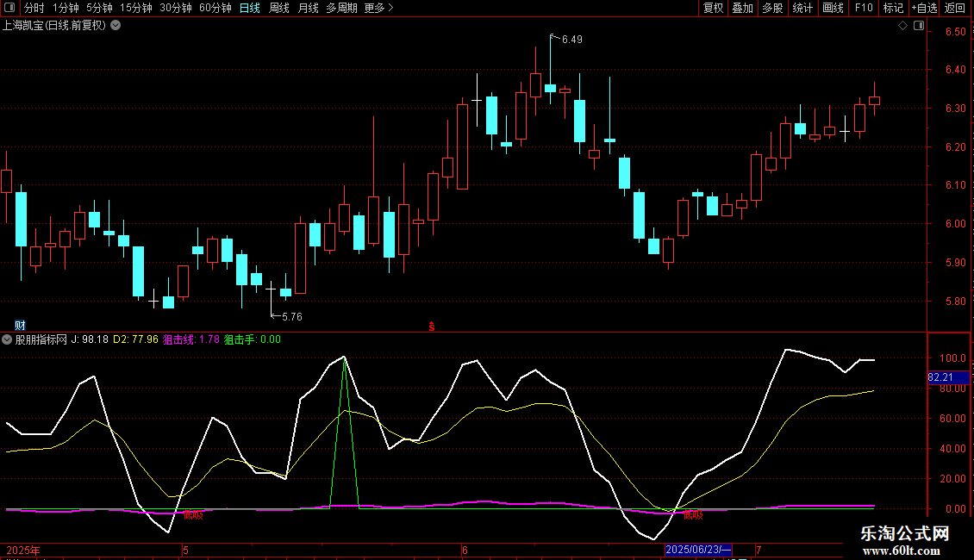Click the D2: 77.96 indicator value
This screenshot has width=974, height=560.
point(135,339)
